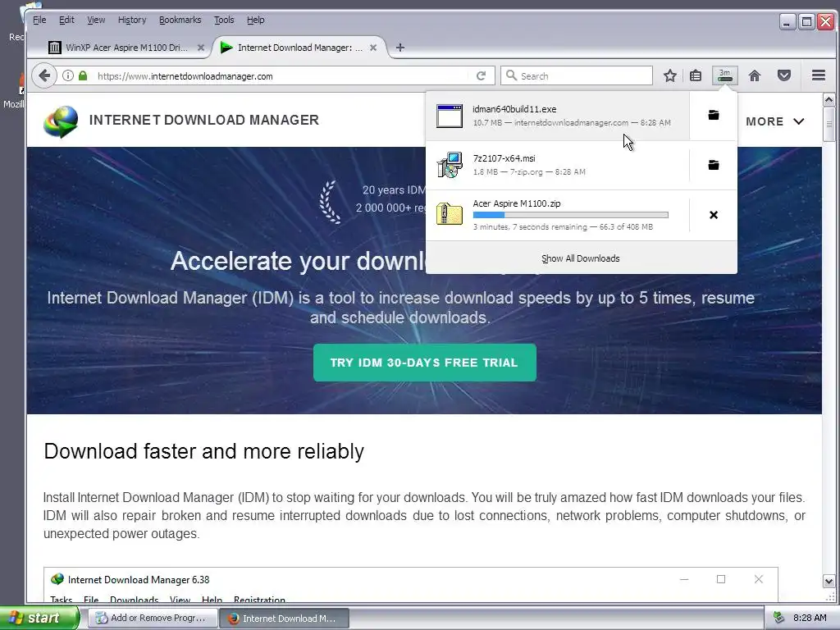Open the Edit menu
The image size is (840, 630).
[66, 20]
